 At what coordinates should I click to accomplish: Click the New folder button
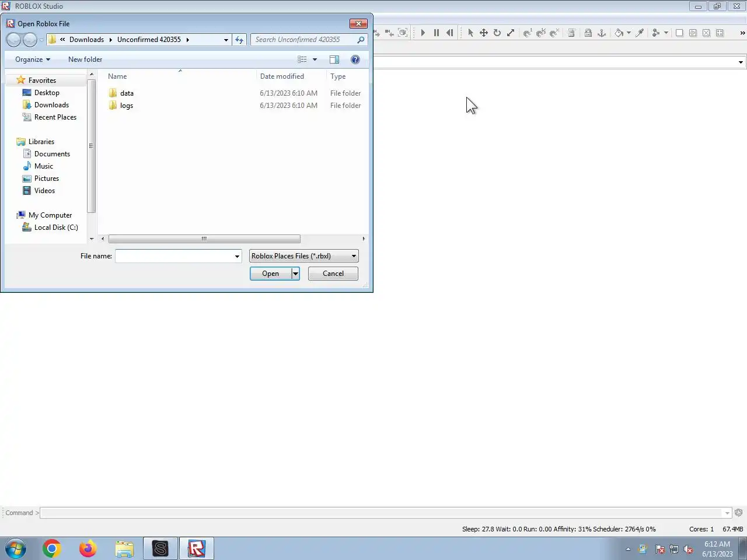[x=85, y=60]
